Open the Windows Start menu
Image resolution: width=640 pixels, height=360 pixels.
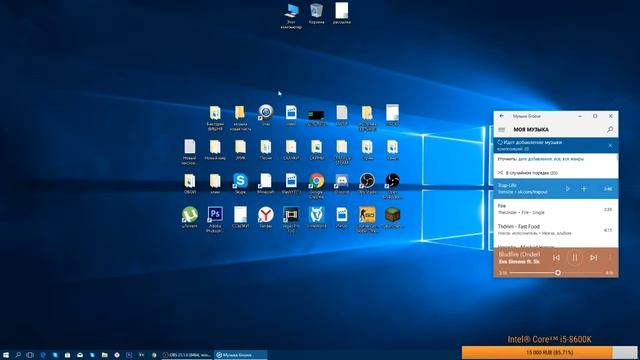(x=6, y=355)
